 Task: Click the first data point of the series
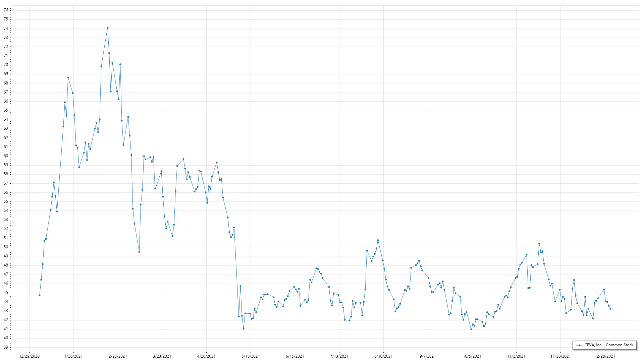point(40,295)
